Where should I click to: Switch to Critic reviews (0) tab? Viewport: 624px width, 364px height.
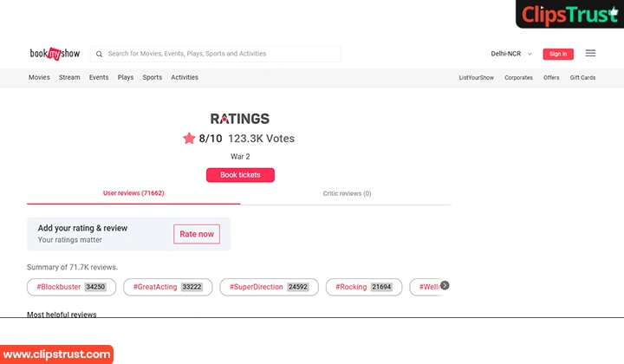click(x=347, y=194)
